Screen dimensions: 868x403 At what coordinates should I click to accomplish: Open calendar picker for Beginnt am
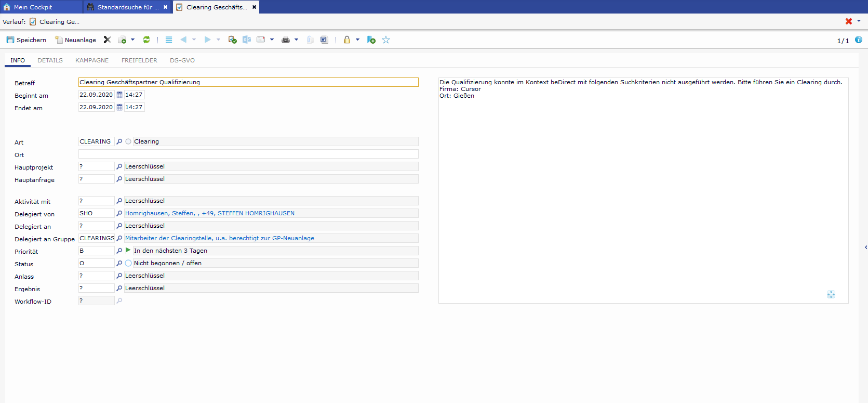(119, 95)
